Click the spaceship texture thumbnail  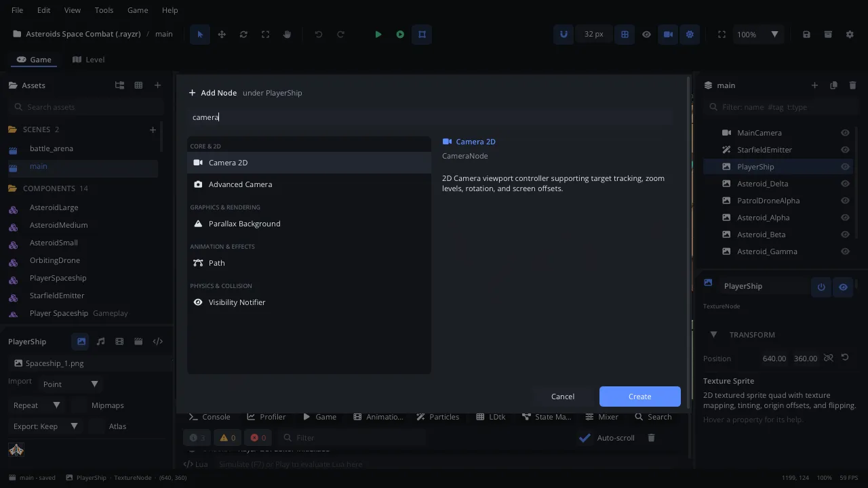tap(16, 449)
